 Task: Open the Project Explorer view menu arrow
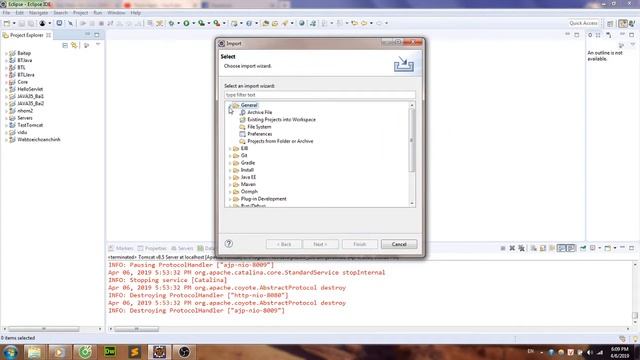pos(98,45)
